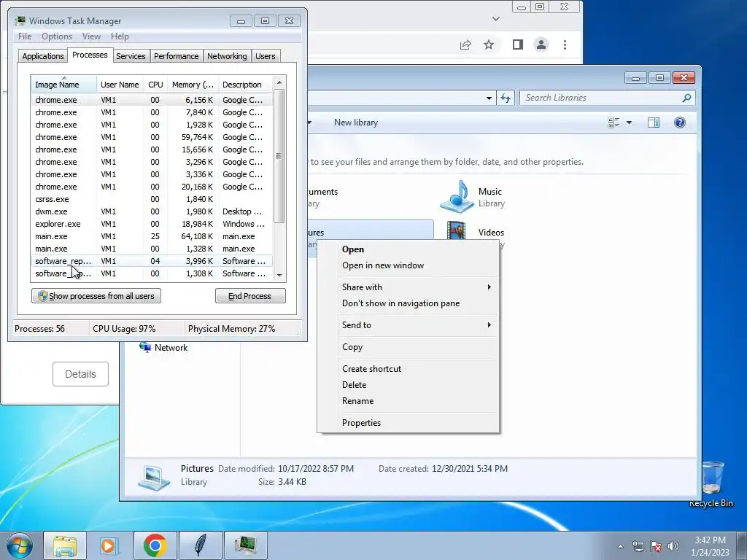This screenshot has height=560, width=747.
Task: Open Windows Explorer from the taskbar
Action: (x=65, y=545)
